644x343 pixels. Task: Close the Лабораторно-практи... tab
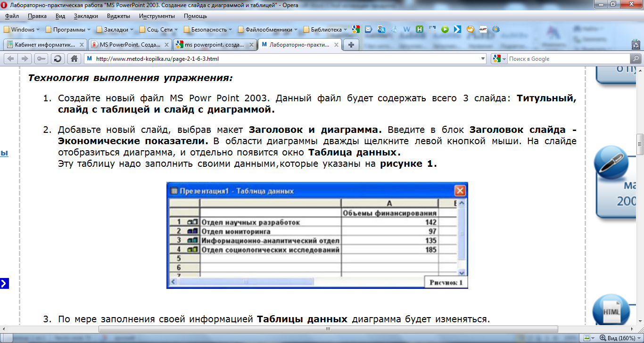point(336,45)
